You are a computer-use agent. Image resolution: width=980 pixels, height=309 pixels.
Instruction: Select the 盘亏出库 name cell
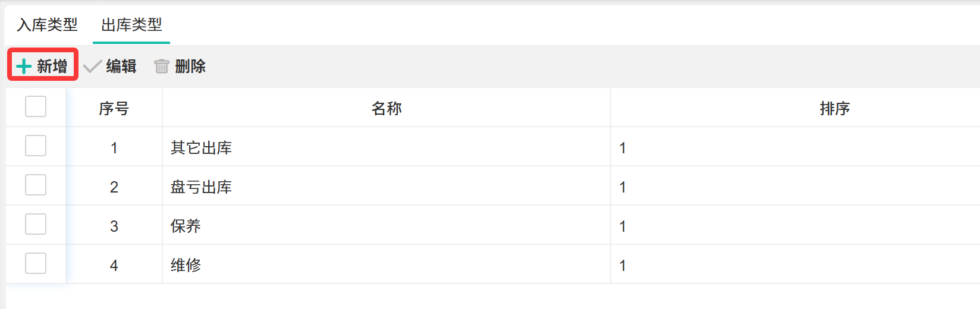pyautogui.click(x=201, y=187)
